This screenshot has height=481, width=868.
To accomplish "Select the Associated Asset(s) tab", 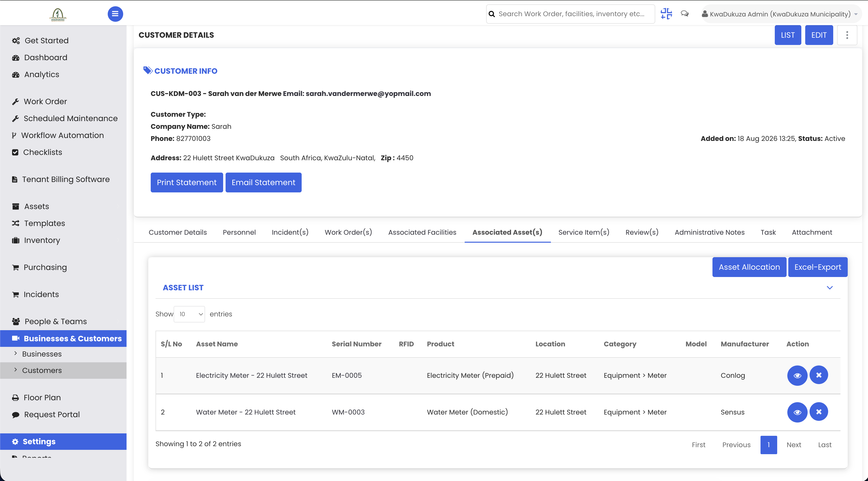I will click(507, 233).
